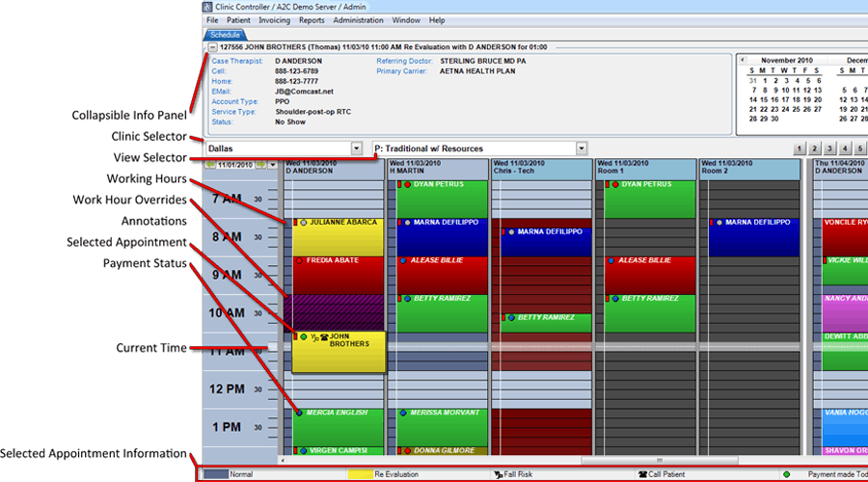
Task: Click the phone icon on JOHN BROTHERS
Action: (x=324, y=337)
